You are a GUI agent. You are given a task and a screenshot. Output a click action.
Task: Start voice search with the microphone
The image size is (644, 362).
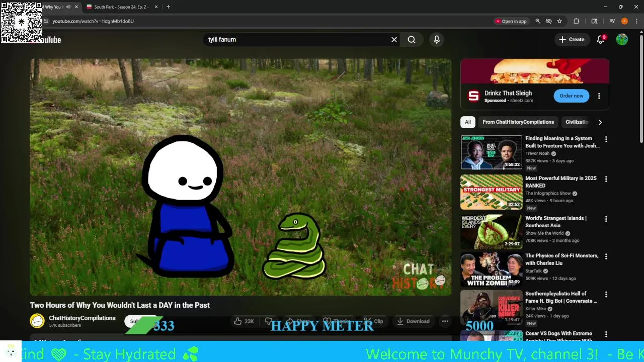(x=437, y=40)
